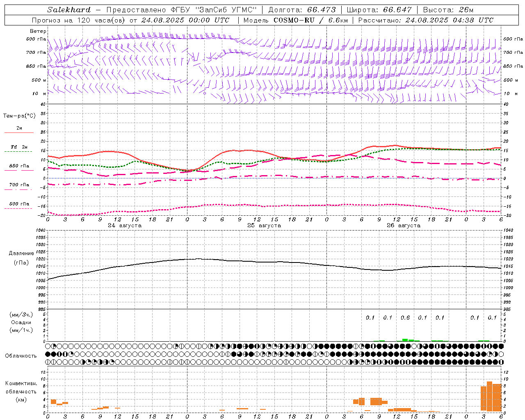Click '500 гПа' entry in temperature legend

19,203
